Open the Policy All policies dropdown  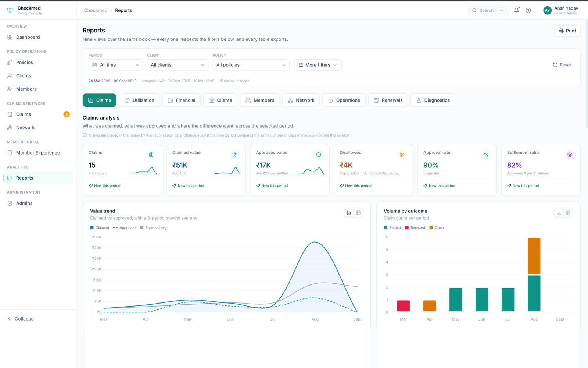[x=251, y=65]
